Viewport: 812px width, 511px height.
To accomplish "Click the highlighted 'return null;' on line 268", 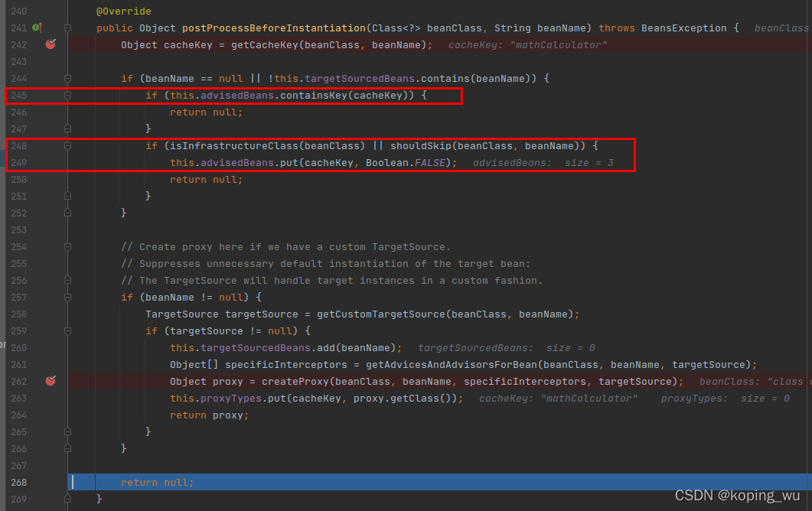I will [158, 482].
